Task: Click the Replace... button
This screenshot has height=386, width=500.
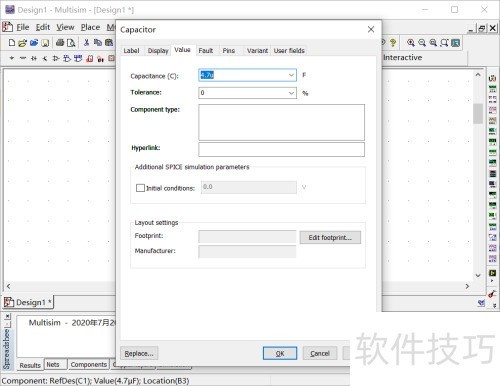Action: click(139, 353)
